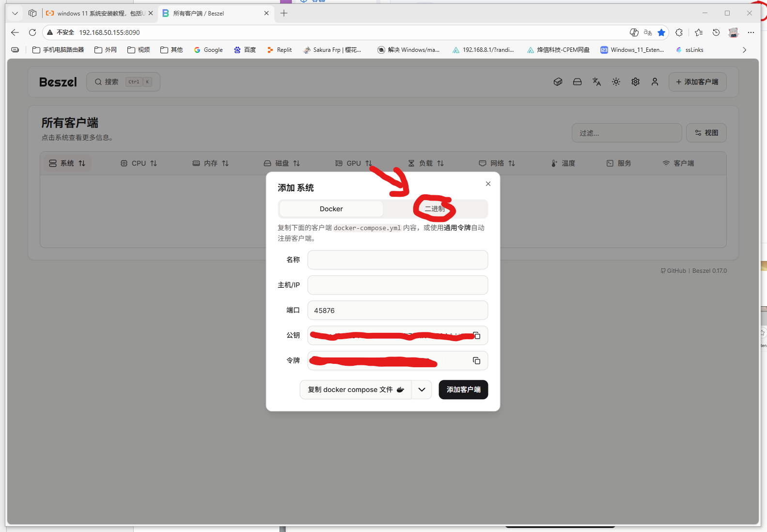The image size is (767, 532).
Task: Open the language translation icon in Beszel header
Action: coord(596,82)
